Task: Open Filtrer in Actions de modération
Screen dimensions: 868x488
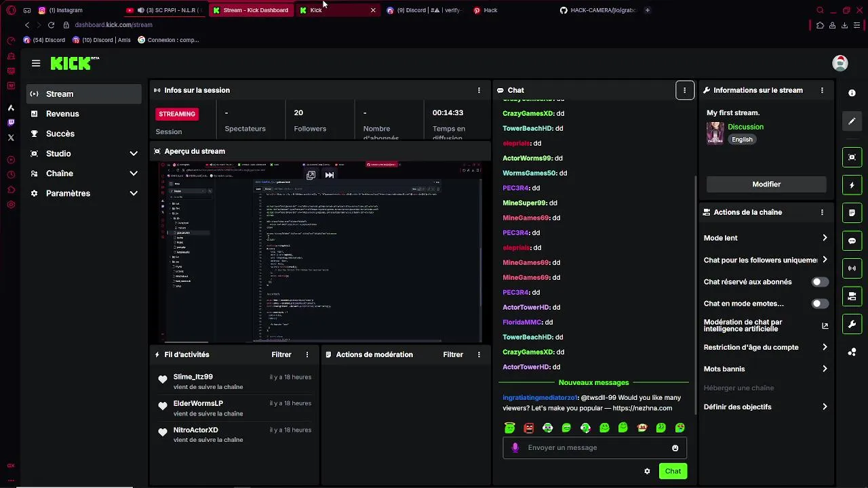Action: pos(453,354)
